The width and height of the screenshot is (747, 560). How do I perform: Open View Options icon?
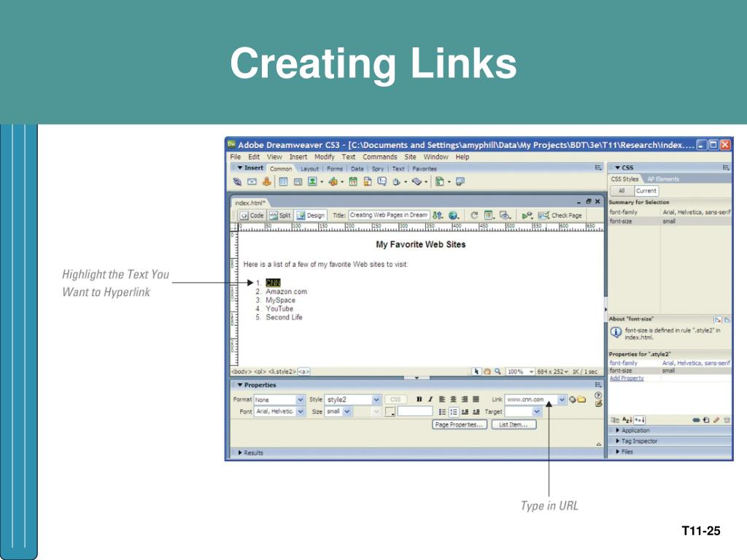(x=488, y=215)
